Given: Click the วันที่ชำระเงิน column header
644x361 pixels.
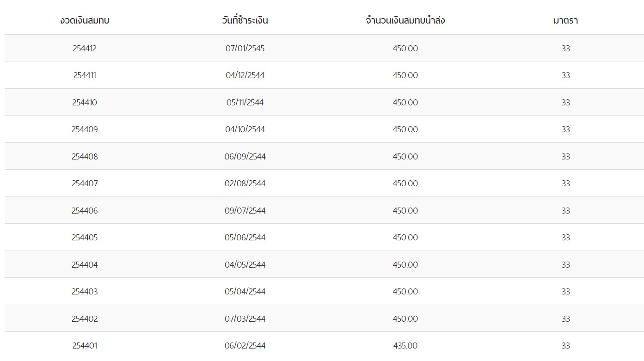Looking at the screenshot, I should click(245, 20).
